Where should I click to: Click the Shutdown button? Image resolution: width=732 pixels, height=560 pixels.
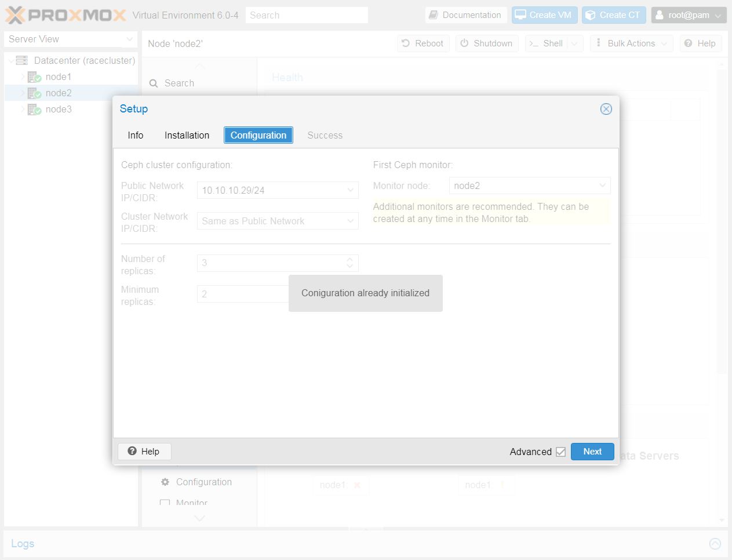(x=487, y=43)
